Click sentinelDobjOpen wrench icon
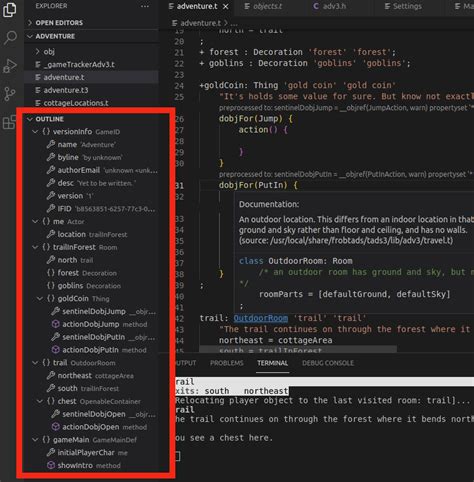The width and height of the screenshot is (474, 482). (55, 414)
